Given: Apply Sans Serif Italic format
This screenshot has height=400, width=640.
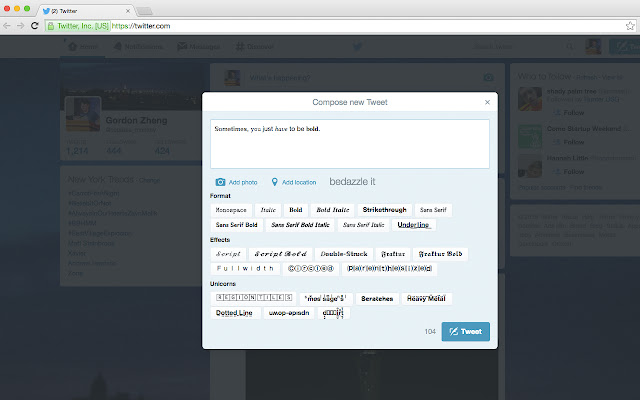Looking at the screenshot, I should [363, 225].
